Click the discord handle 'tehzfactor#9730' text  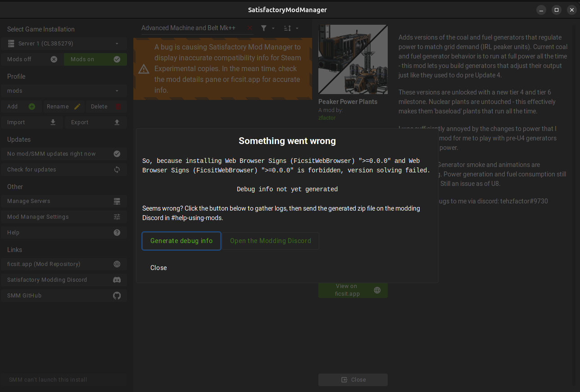(524, 201)
